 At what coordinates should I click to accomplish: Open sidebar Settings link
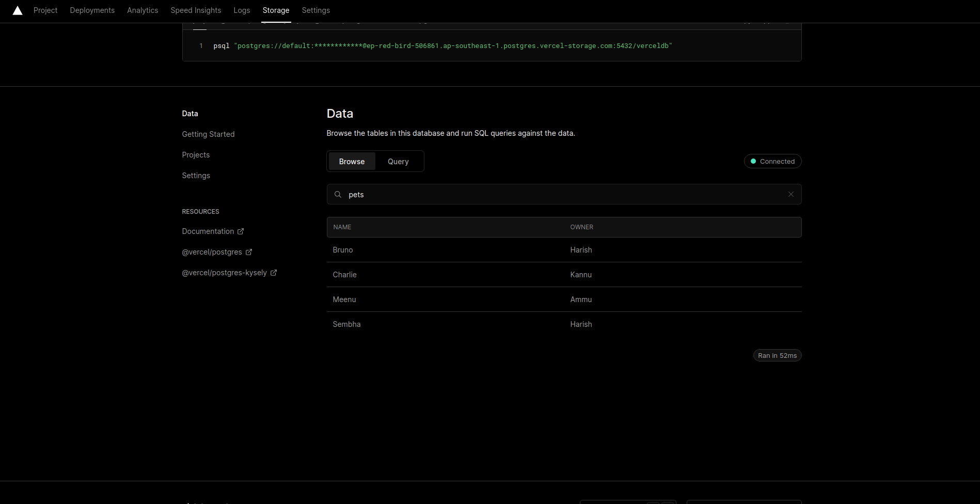[x=196, y=176]
